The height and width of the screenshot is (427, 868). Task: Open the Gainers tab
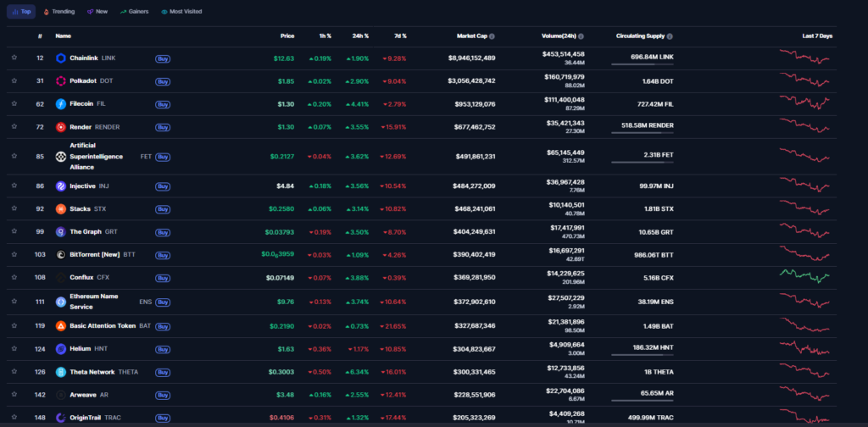click(135, 12)
